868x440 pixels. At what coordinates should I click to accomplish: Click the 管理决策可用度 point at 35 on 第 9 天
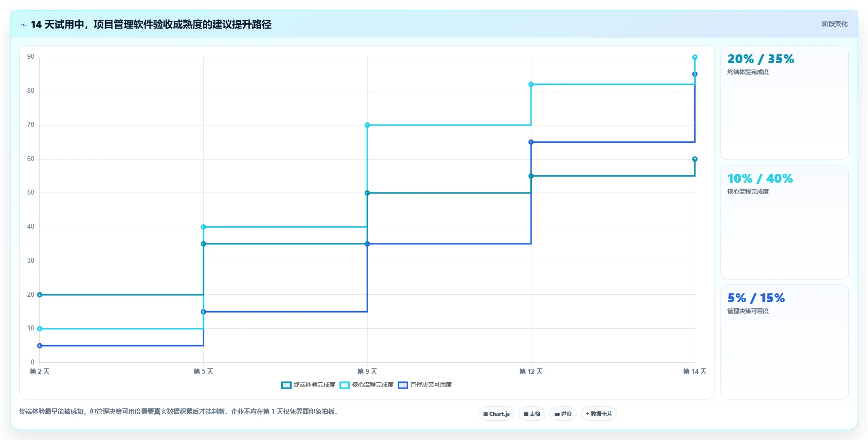pos(367,244)
